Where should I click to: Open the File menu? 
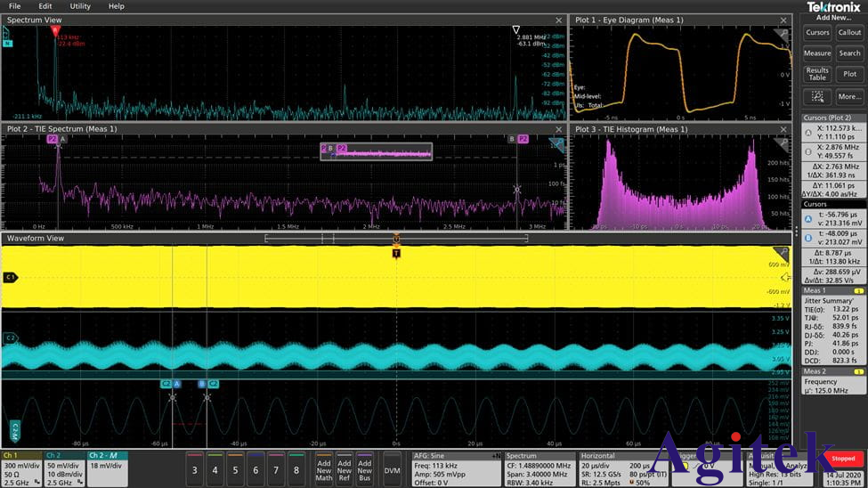[14, 6]
